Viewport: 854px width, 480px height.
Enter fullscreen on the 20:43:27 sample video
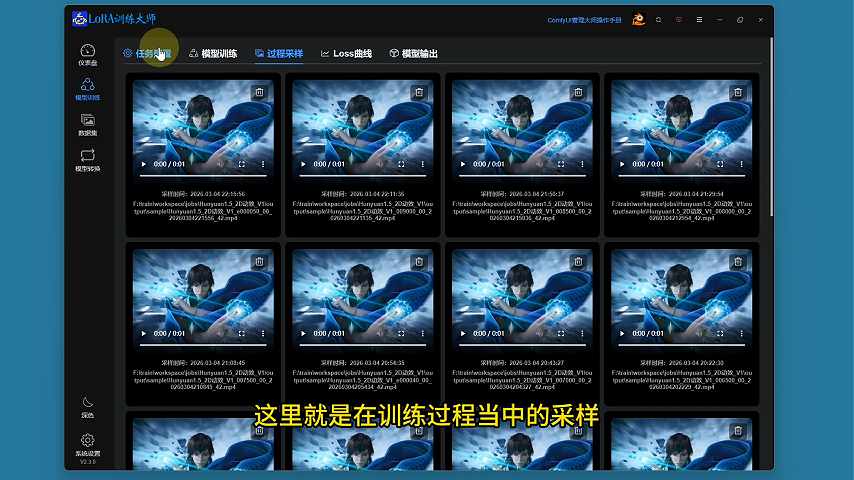click(560, 333)
